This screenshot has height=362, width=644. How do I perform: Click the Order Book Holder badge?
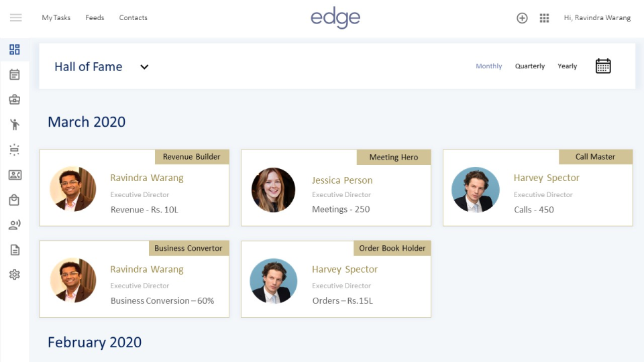pos(392,248)
